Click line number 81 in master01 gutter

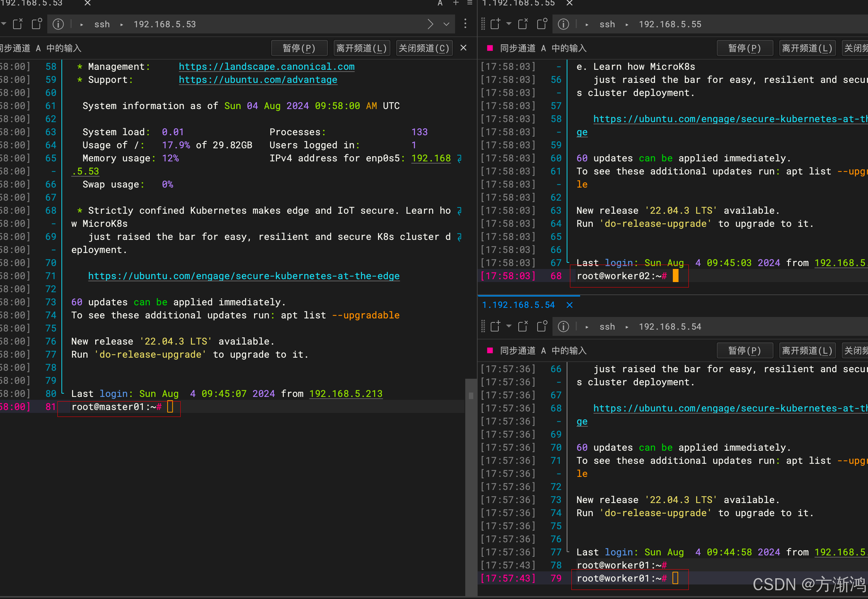51,407
